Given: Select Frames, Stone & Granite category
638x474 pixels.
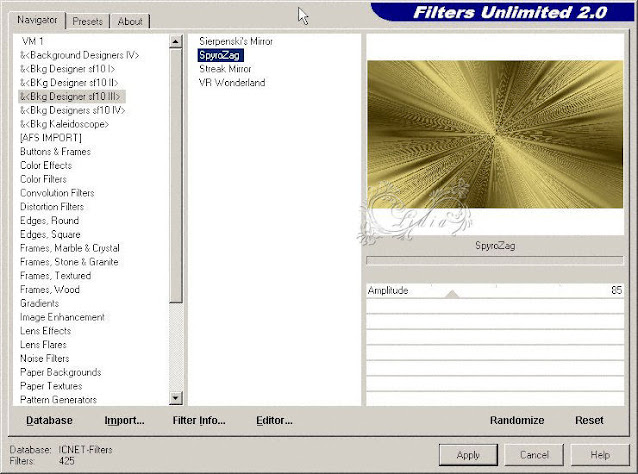Looking at the screenshot, I should pos(69,262).
